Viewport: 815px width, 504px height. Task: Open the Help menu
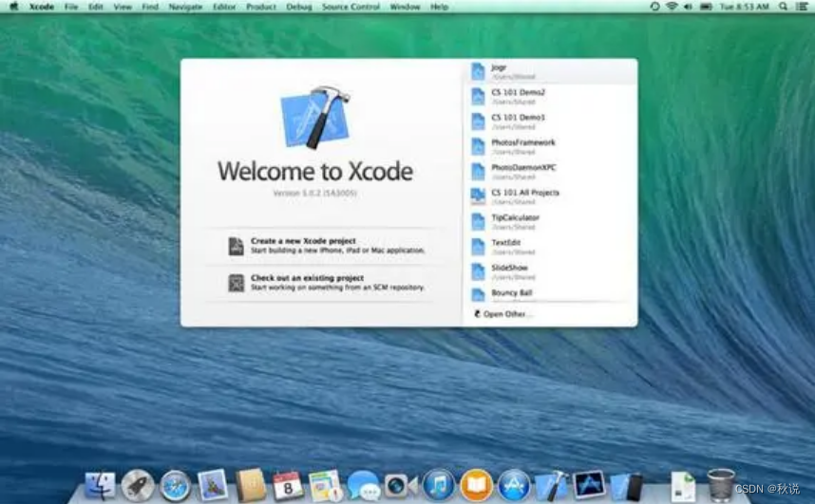pyautogui.click(x=439, y=7)
